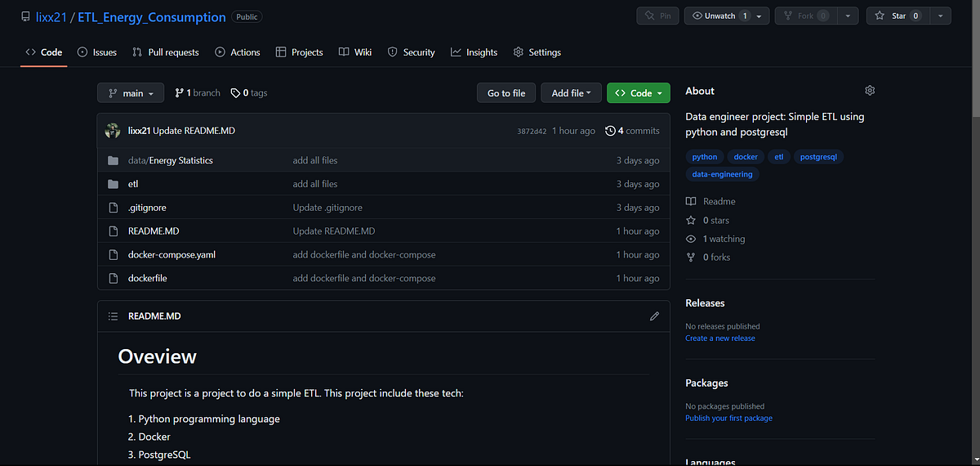Click the lixx21 commit author avatar
The image size is (980, 466).
(x=114, y=131)
